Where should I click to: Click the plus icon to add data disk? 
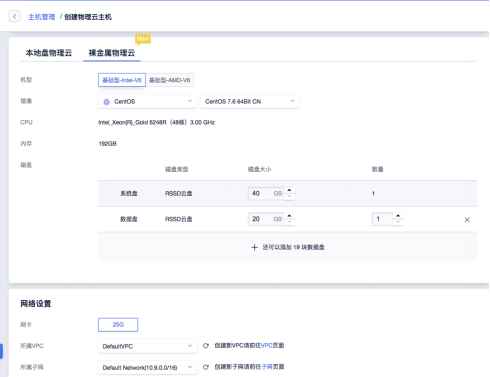(254, 247)
